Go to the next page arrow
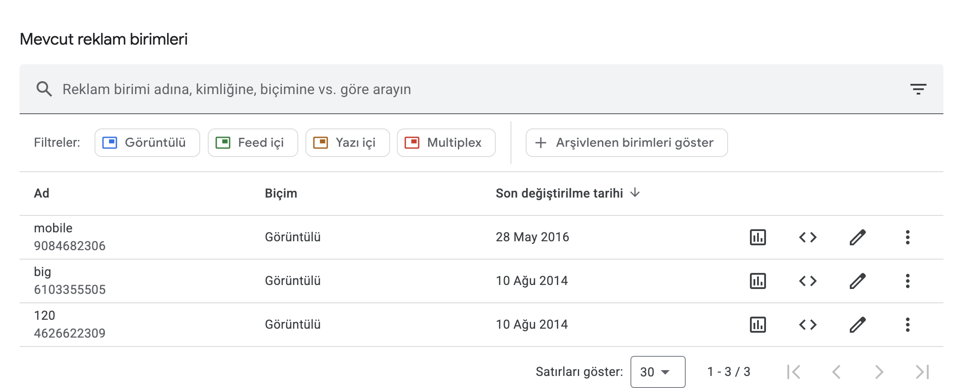Screen dimensions: 980x388 (879, 372)
